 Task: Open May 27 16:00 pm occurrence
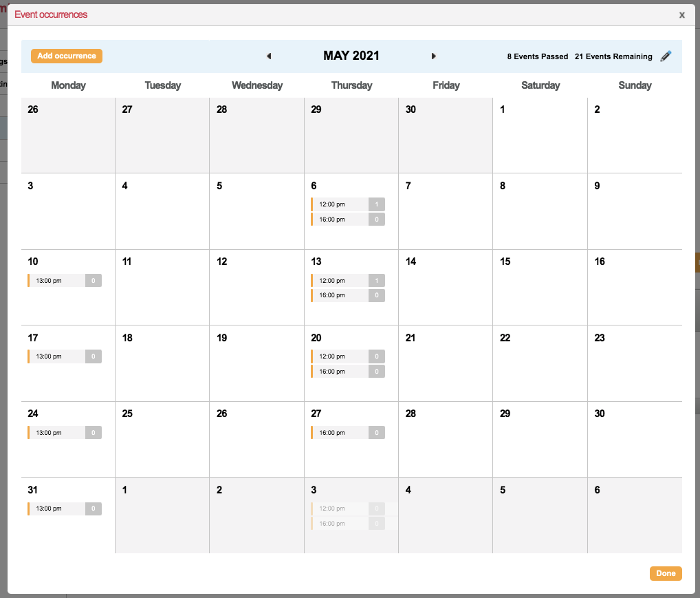click(x=340, y=433)
